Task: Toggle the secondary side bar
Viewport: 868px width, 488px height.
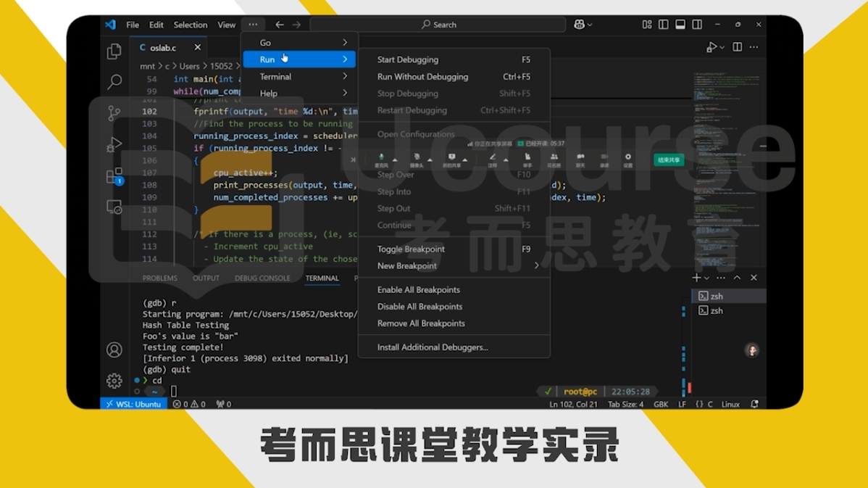Action: (697, 25)
